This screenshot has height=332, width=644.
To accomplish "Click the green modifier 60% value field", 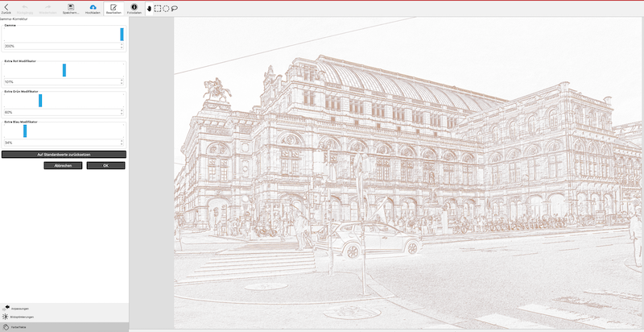I will point(62,112).
